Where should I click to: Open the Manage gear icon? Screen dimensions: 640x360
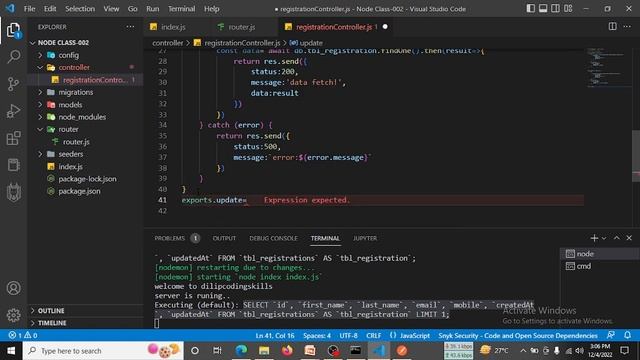click(13, 315)
